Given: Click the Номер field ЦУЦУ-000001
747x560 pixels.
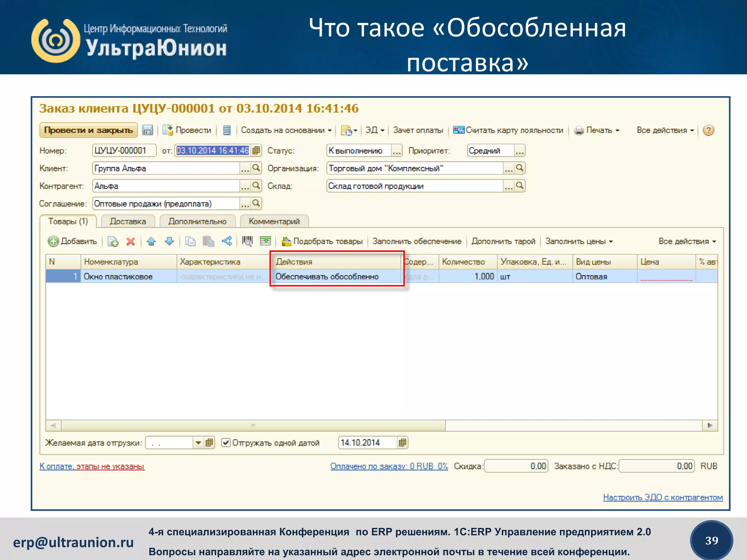Looking at the screenshot, I should click(x=124, y=151).
